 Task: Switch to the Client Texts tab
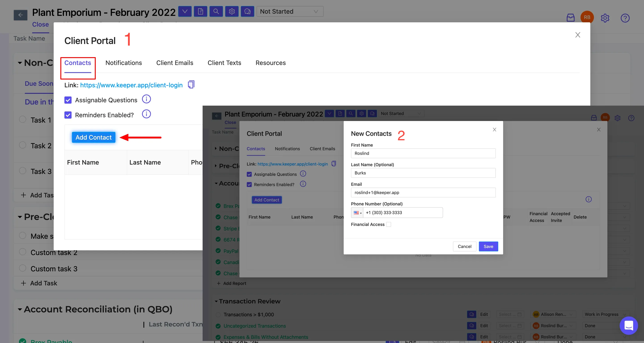[x=224, y=63]
